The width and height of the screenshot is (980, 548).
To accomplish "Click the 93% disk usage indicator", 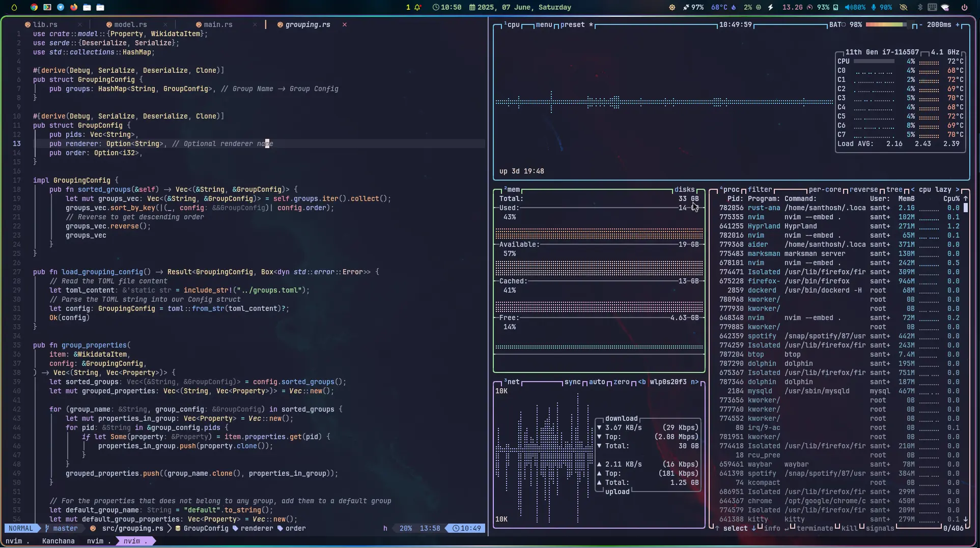I will [827, 7].
